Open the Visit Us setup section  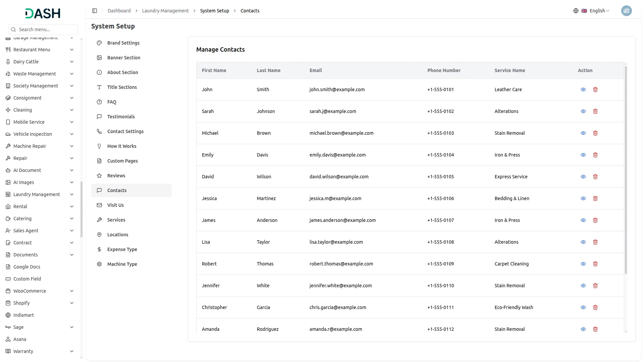coord(131,205)
